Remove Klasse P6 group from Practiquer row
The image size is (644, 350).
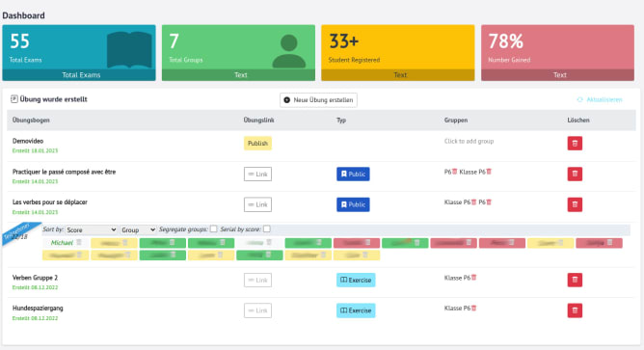489,172
